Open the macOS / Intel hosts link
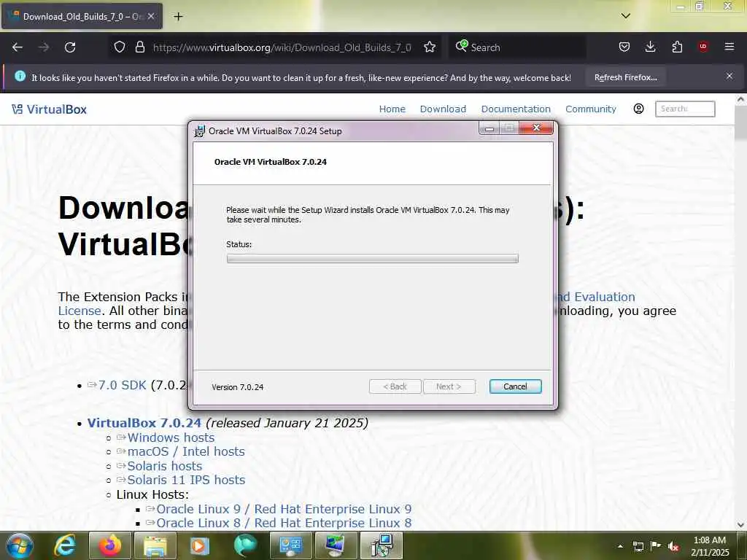This screenshot has width=747, height=560. [186, 451]
